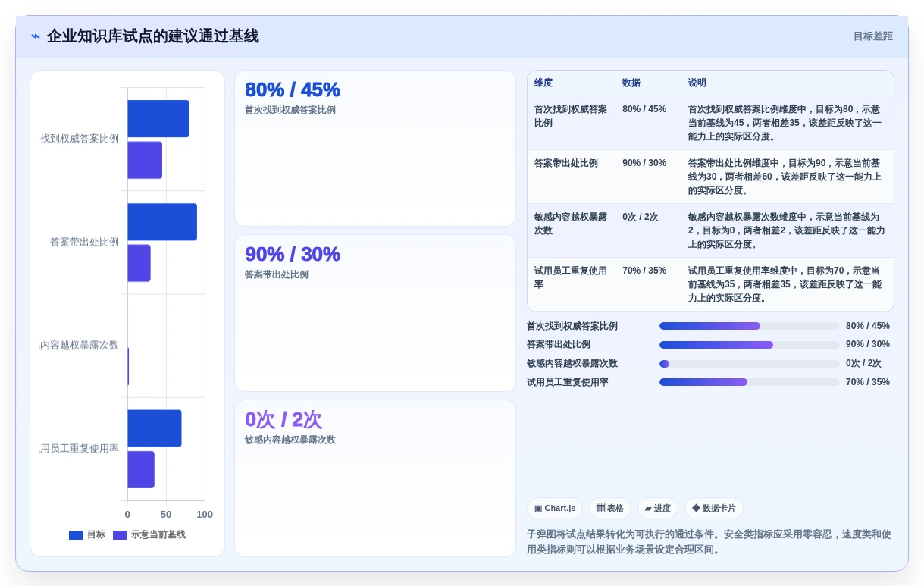Click the 敏感内容越权暴露次数 progress bar
The image size is (924, 586).
point(749,364)
